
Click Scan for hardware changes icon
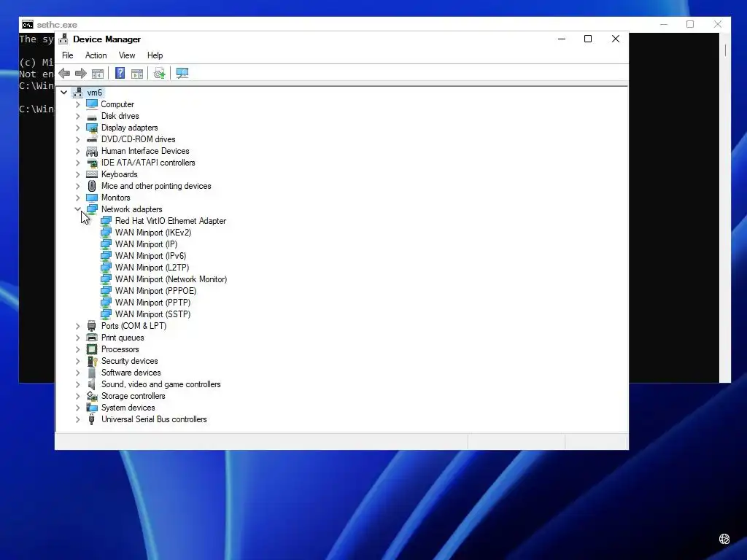coord(182,74)
